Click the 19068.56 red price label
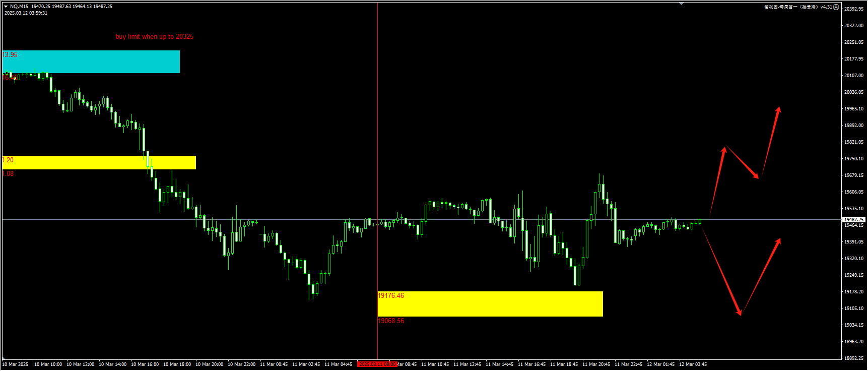 tap(391, 321)
